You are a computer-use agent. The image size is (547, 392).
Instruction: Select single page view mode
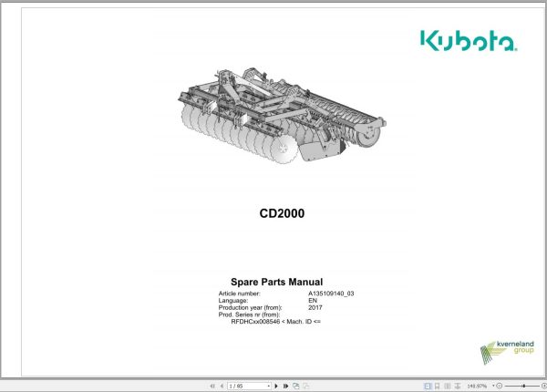pos(428,386)
